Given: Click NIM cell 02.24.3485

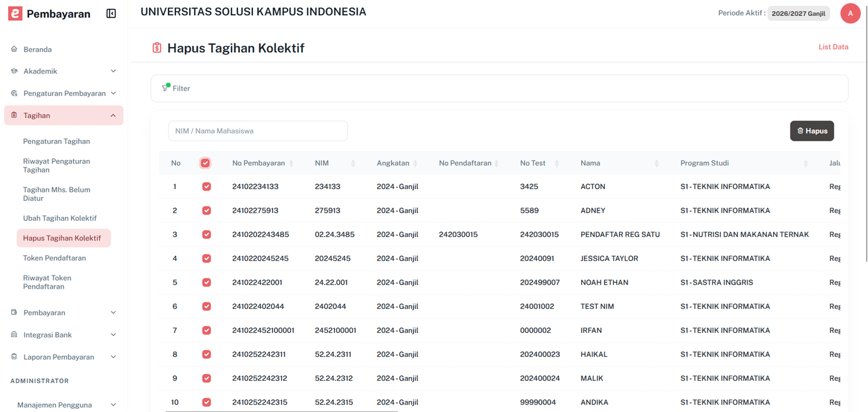Looking at the screenshot, I should coord(335,234).
